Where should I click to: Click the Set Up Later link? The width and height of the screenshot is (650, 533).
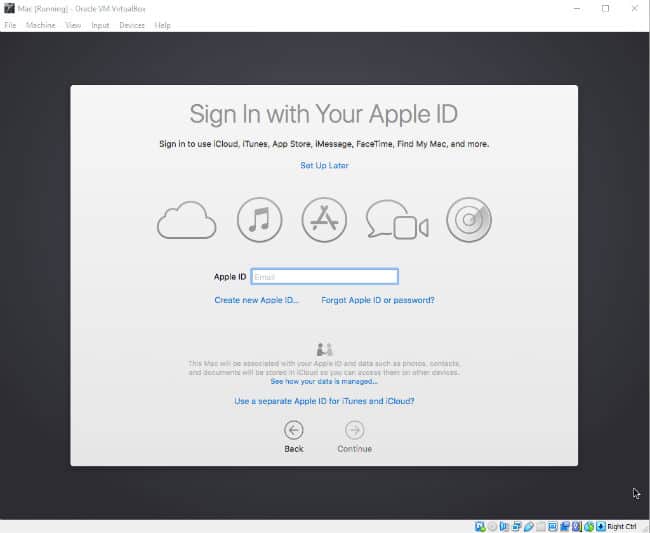pyautogui.click(x=324, y=165)
